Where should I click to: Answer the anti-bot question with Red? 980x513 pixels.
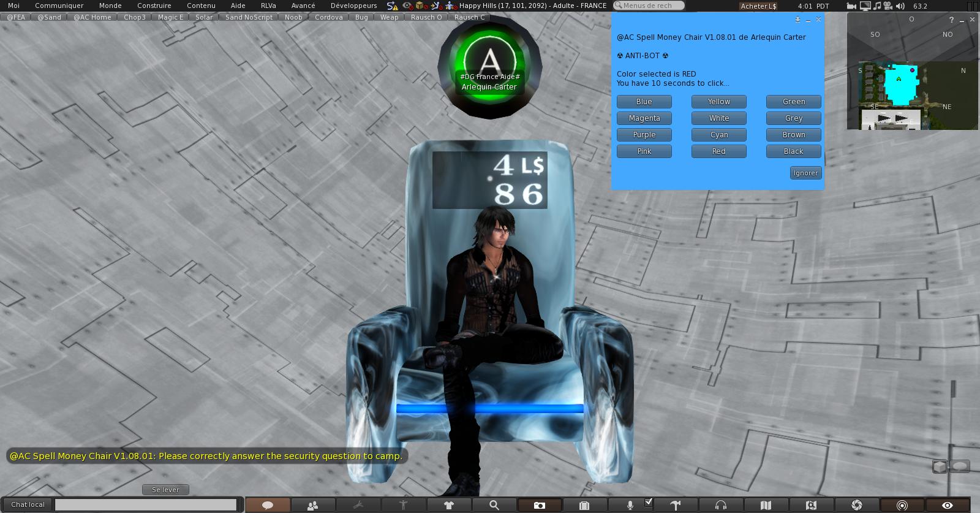[718, 151]
